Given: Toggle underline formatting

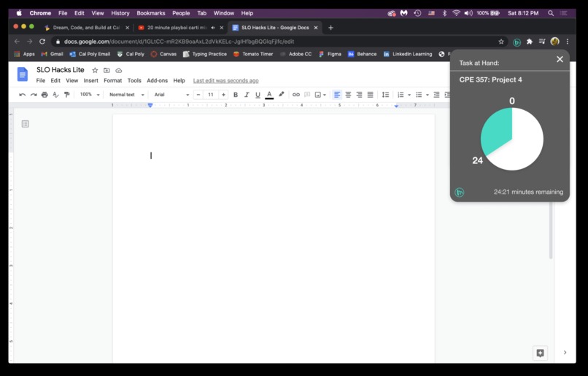Looking at the screenshot, I should (x=258, y=95).
